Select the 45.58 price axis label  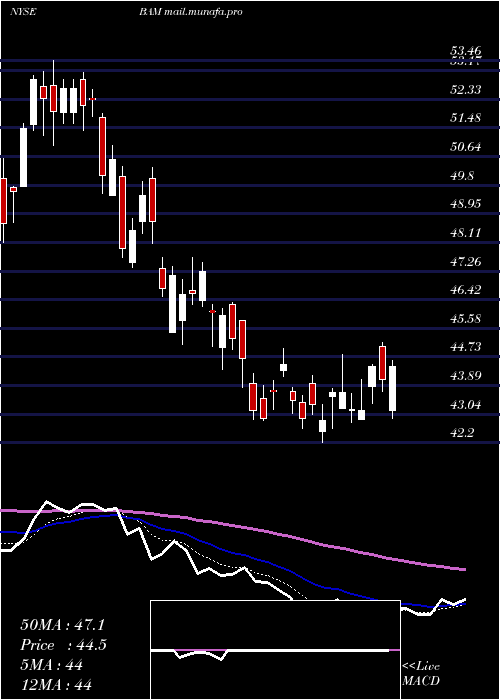(466, 319)
